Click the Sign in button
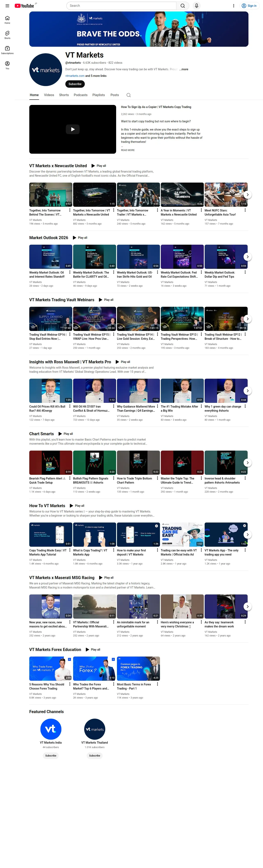Screen dimensions: 263x868 [249, 6]
